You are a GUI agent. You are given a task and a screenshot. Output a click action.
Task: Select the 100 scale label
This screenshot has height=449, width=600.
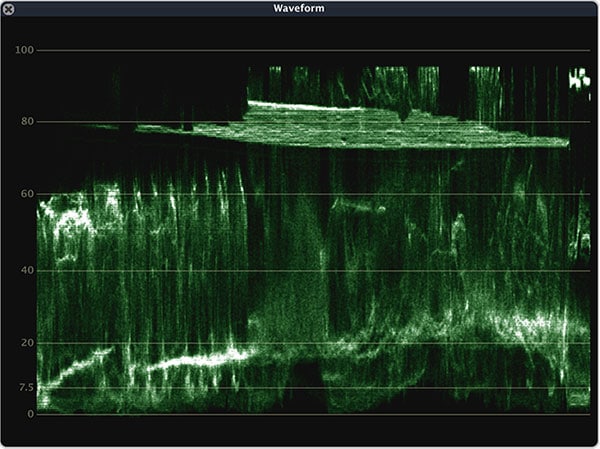click(x=22, y=50)
